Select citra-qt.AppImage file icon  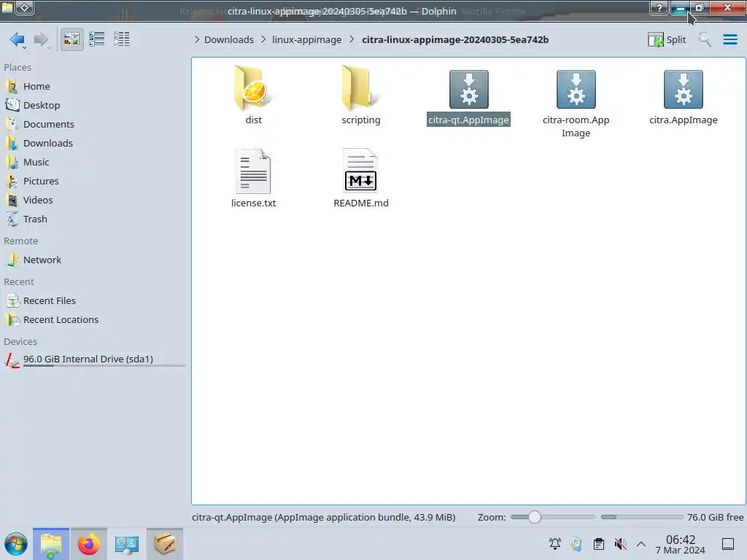point(469,89)
